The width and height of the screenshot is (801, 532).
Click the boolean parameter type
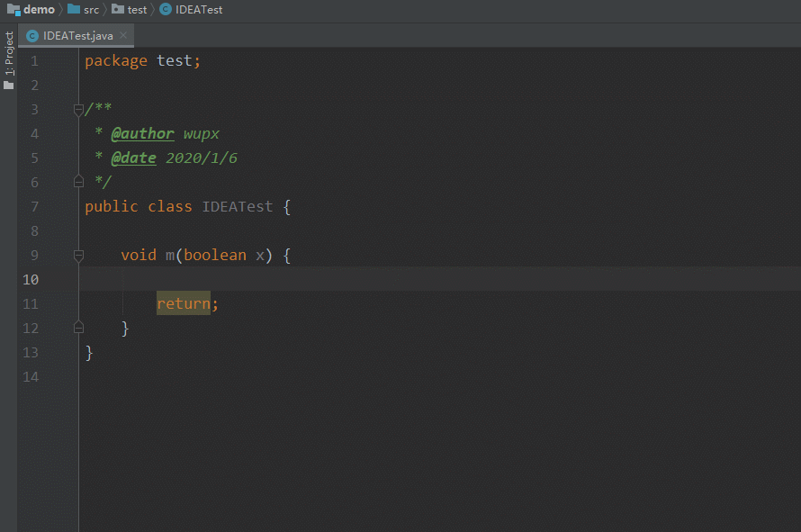click(x=215, y=255)
